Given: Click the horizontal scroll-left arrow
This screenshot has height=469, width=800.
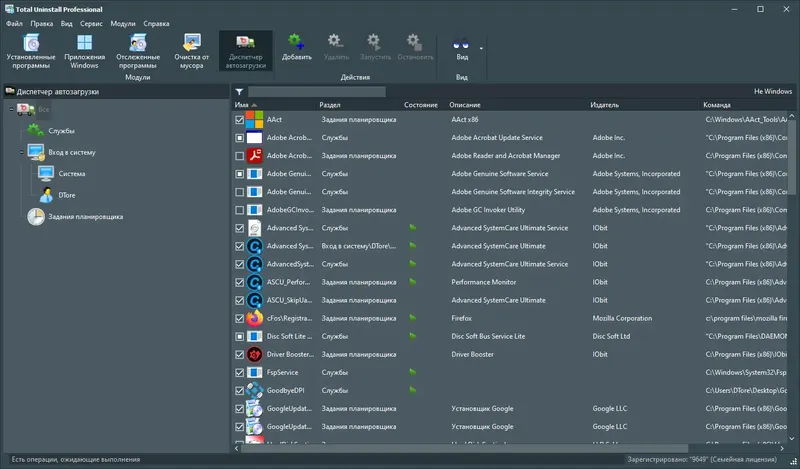Looking at the screenshot, I should (236, 448).
